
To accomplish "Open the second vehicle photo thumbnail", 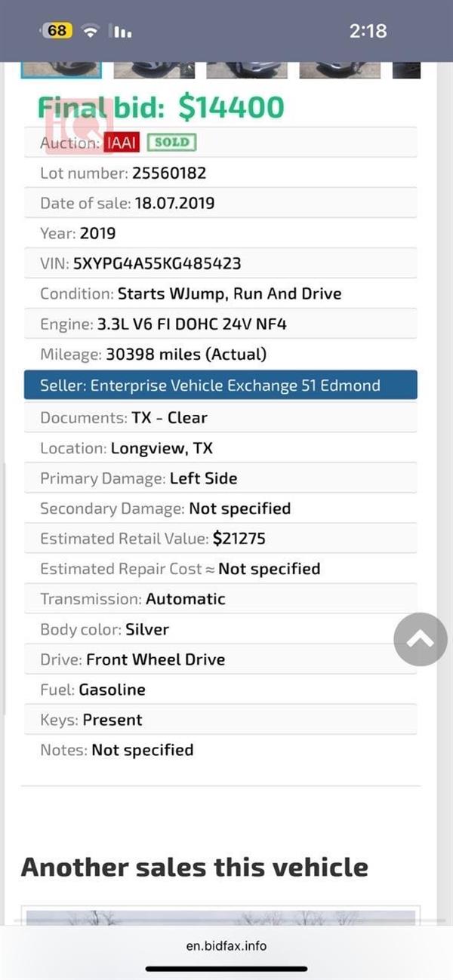I will 154,69.
